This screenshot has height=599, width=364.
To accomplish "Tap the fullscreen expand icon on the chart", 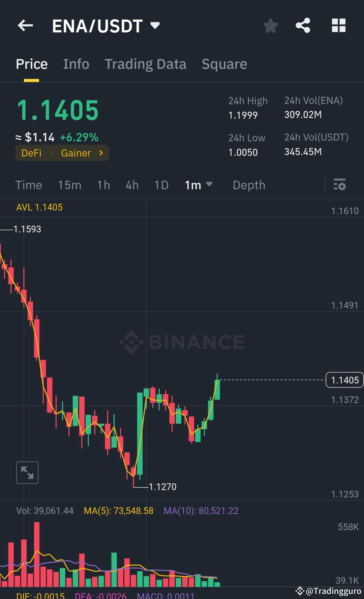I will pos(27,472).
